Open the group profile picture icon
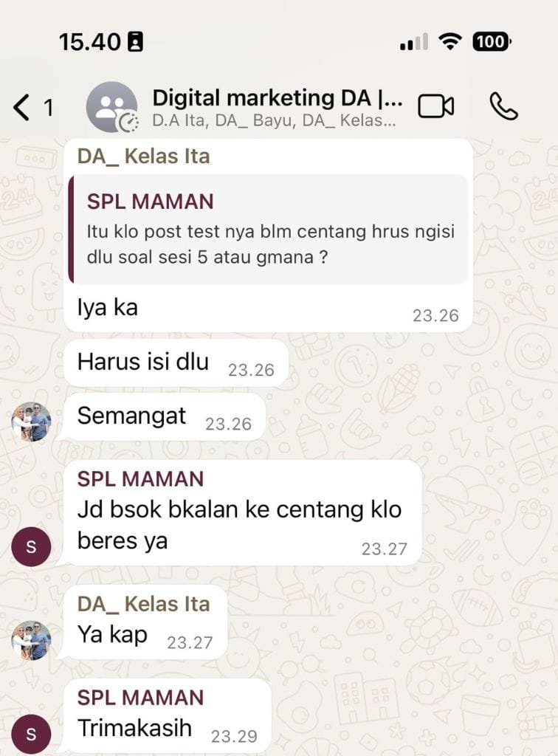558x756 pixels. 111,107
